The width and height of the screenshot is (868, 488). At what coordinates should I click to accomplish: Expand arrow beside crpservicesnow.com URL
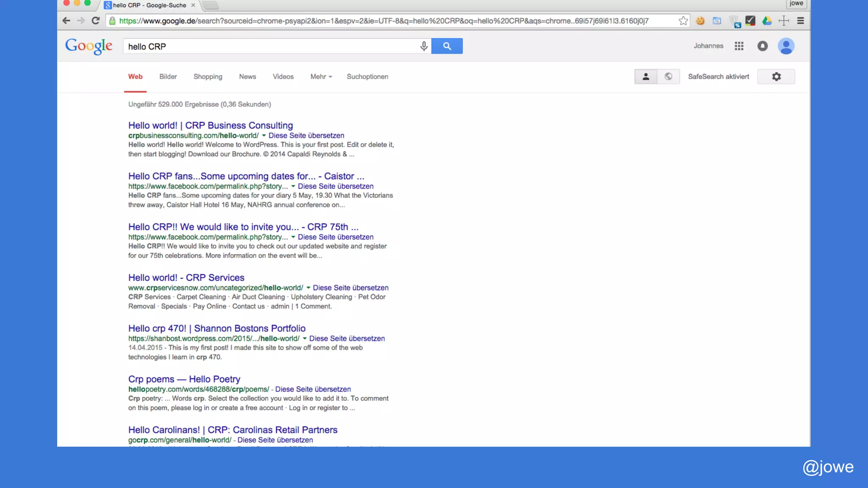click(x=308, y=288)
